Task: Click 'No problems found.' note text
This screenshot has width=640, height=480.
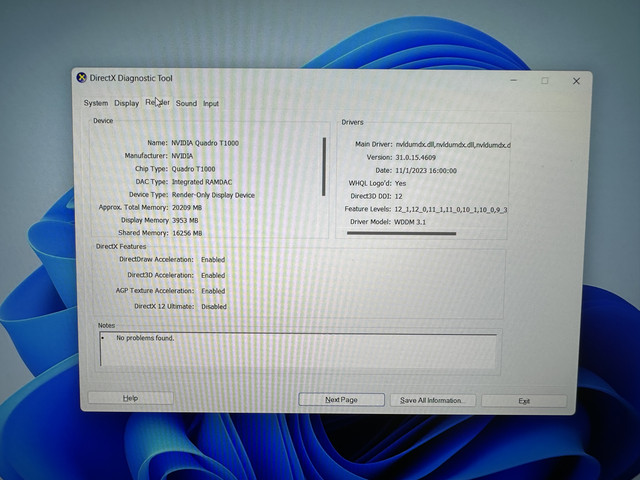Action: click(x=145, y=338)
